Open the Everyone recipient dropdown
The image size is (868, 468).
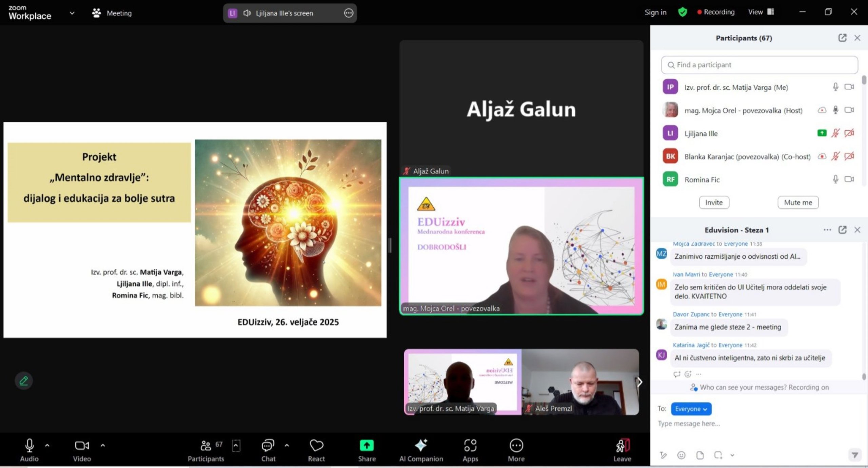coord(691,409)
